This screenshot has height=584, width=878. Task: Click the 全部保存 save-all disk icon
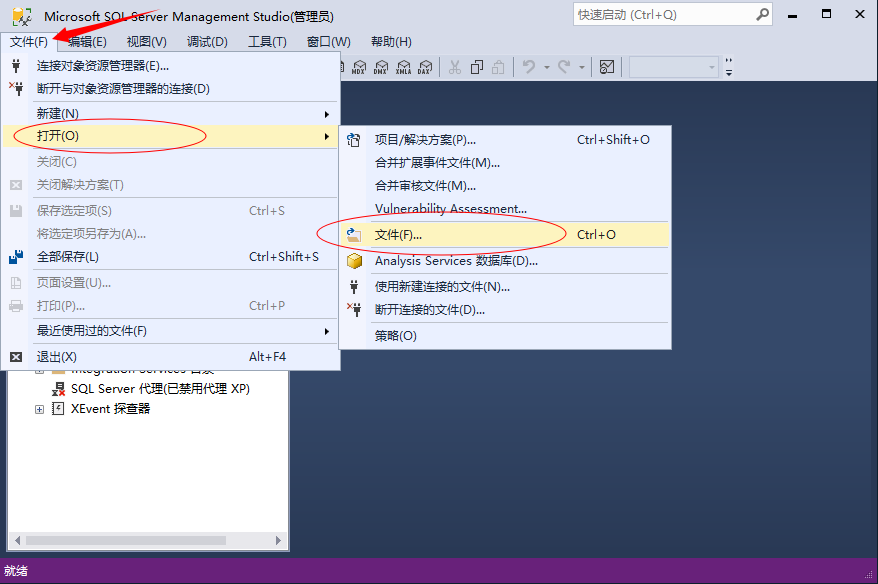(16, 256)
